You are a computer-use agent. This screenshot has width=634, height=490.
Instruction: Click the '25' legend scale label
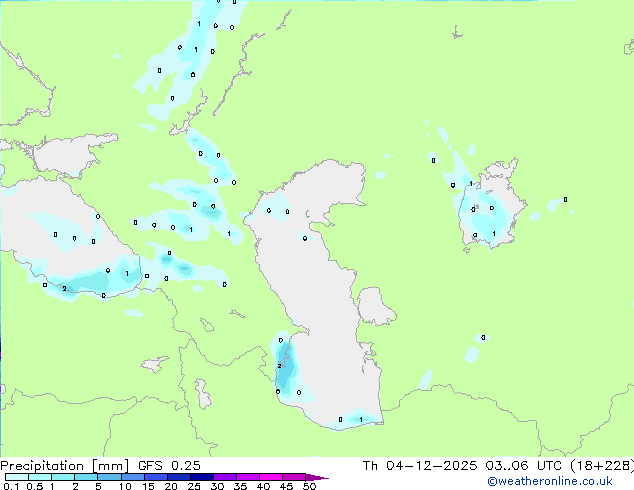click(x=194, y=486)
